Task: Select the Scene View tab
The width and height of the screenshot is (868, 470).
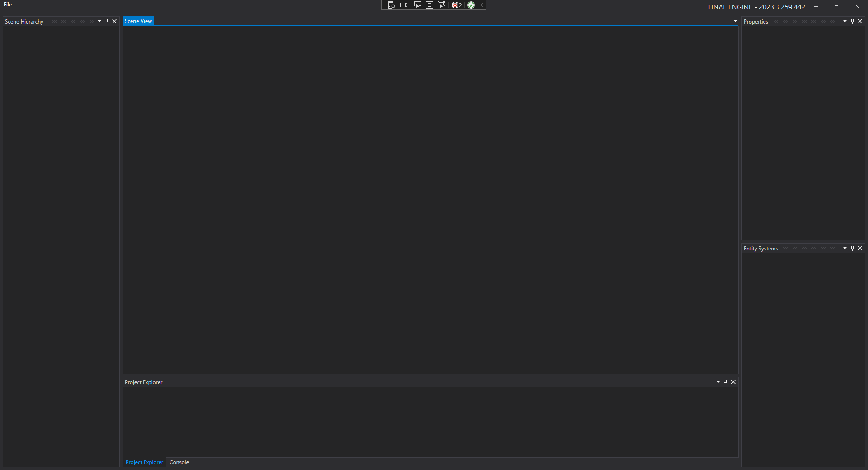Action: (138, 21)
